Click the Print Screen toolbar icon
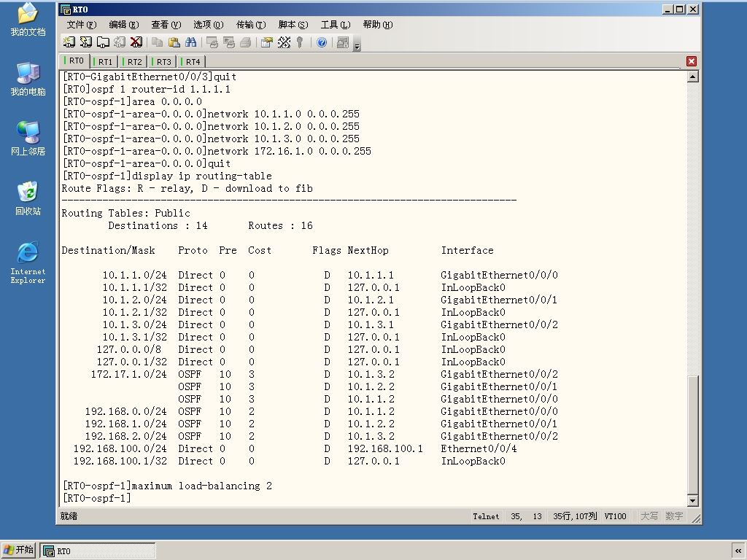 pos(212,42)
